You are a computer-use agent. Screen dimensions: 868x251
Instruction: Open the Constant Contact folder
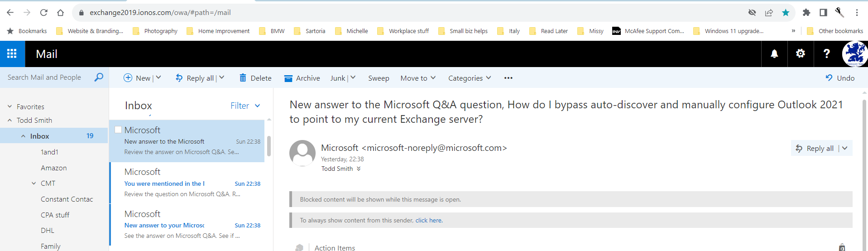point(67,199)
